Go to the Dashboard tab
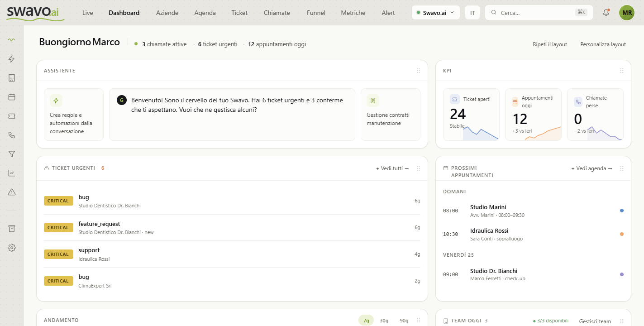644x326 pixels. click(x=124, y=13)
